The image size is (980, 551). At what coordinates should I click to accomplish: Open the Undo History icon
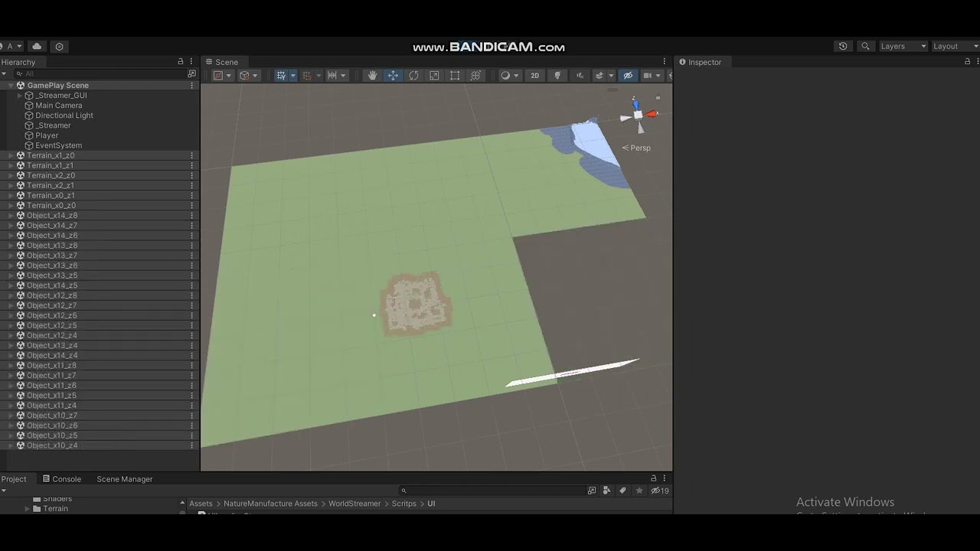click(x=843, y=46)
